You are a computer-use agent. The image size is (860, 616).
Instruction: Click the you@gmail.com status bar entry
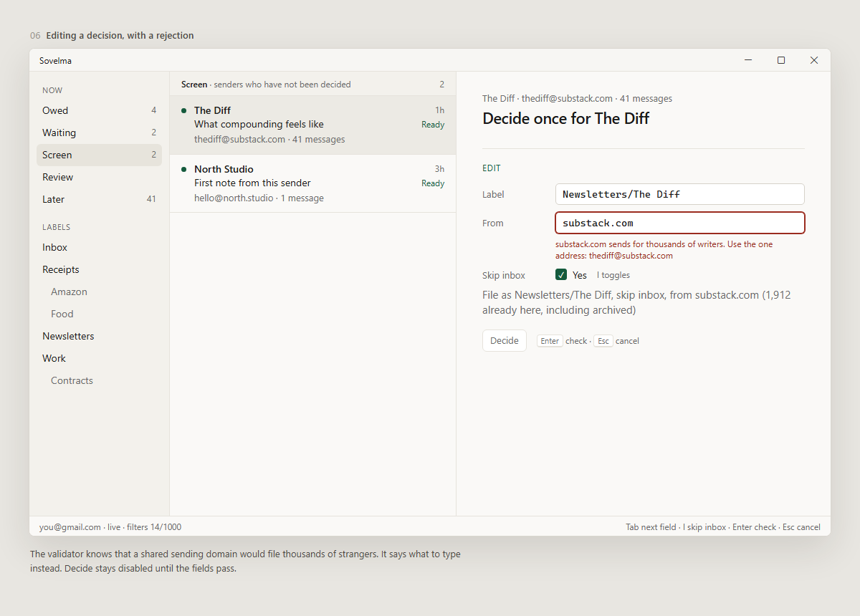click(70, 527)
